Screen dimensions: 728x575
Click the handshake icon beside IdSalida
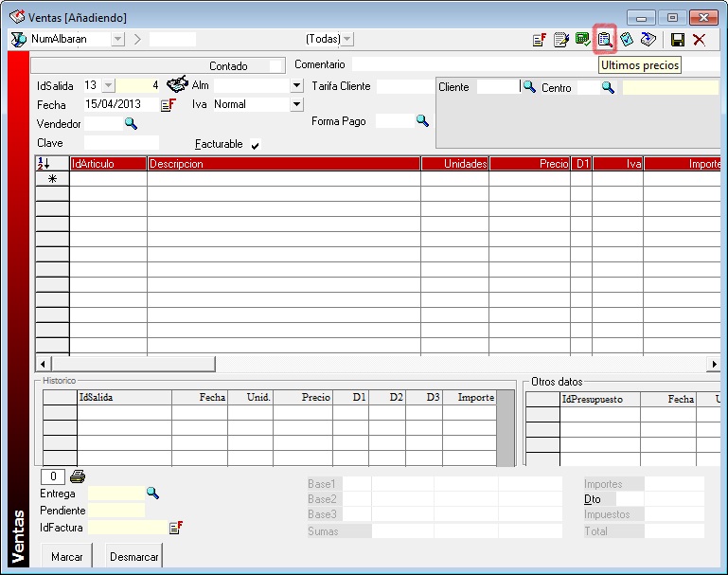[x=177, y=84]
